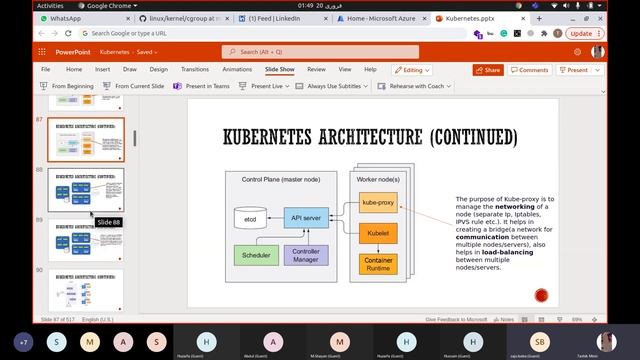640x360 pixels.
Task: Click the purple Teams extension icon
Action: [478, 34]
